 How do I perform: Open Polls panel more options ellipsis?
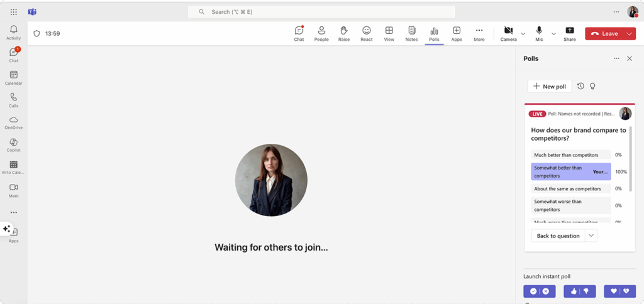tap(616, 58)
